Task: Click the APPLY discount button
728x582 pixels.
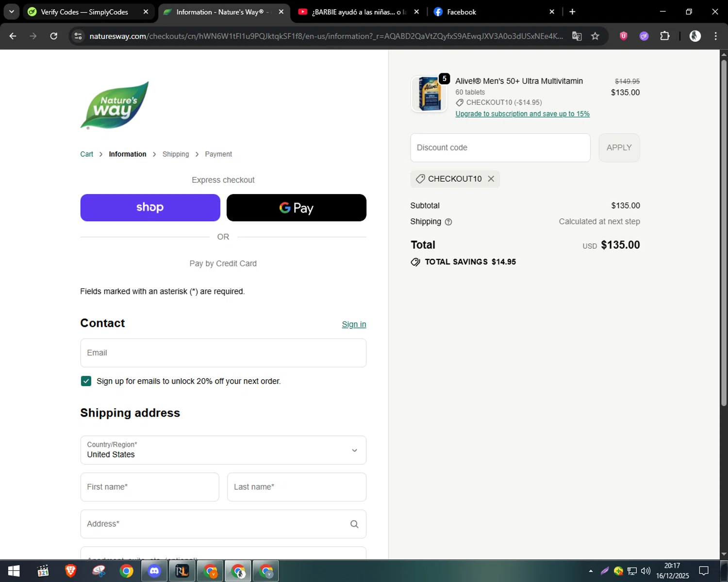Action: (619, 147)
